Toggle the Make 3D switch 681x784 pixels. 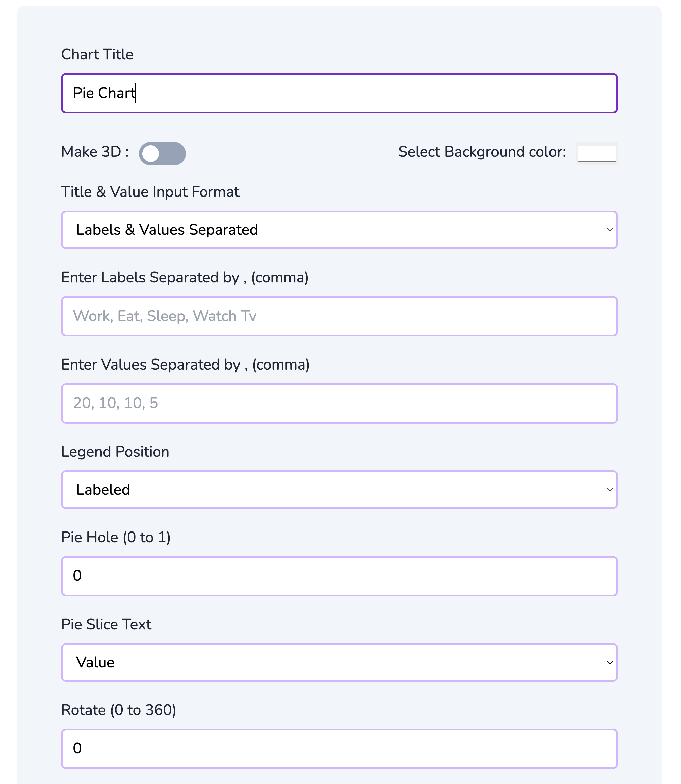(x=162, y=154)
